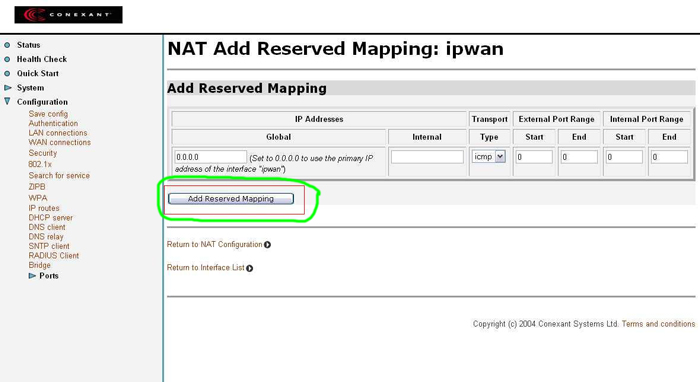
Task: Focus the External Port Range End field
Action: tap(579, 157)
